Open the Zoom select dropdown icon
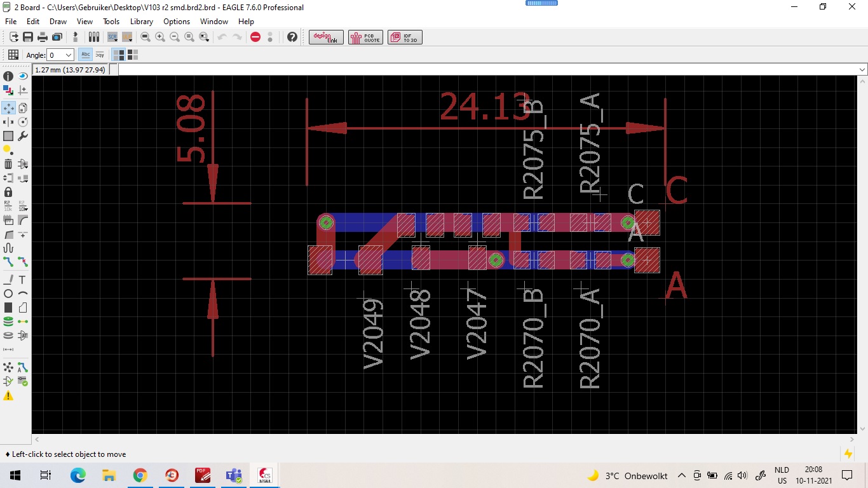Screen dimensions: 868x488 tap(204, 37)
